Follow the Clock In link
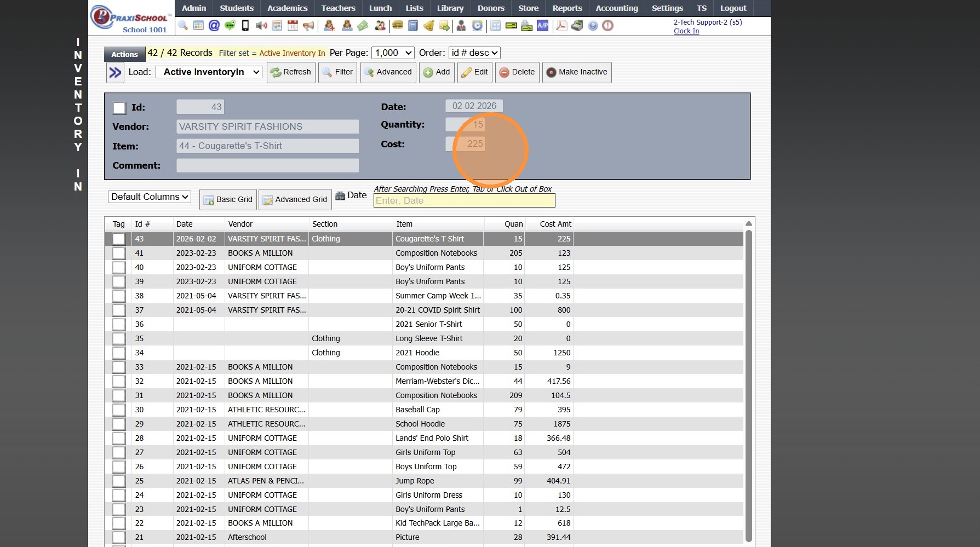The image size is (980, 547). click(x=686, y=31)
